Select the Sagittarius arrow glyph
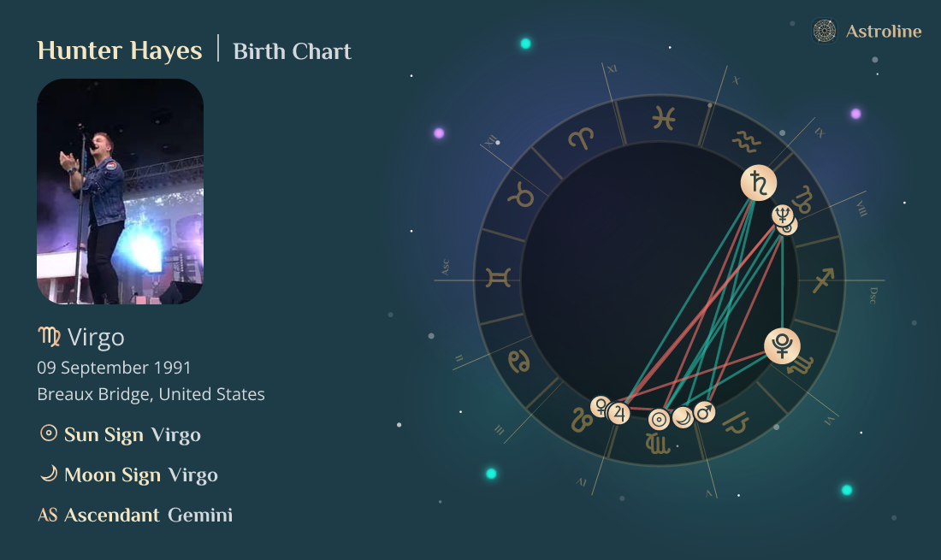This screenshot has width=941, height=560. tap(823, 280)
